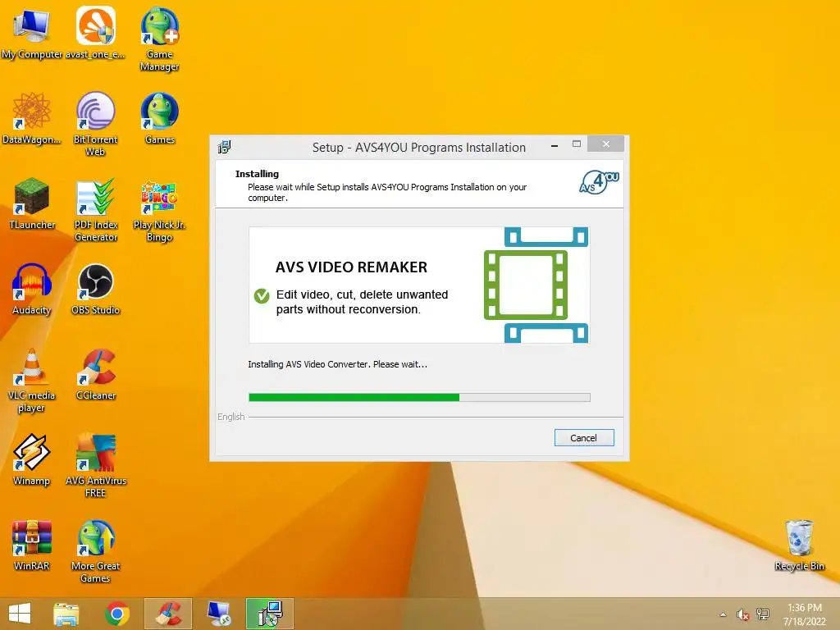
Task: Launch VLC media player shortcut
Action: 32,381
